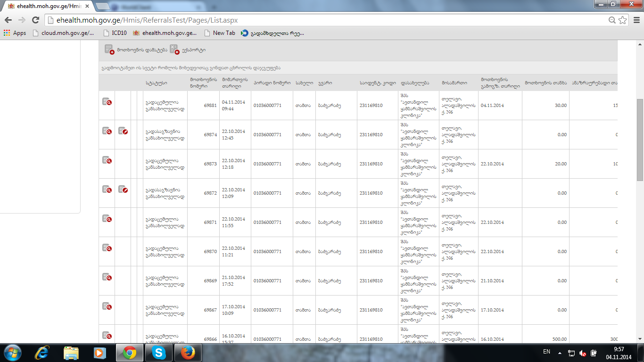Sort by მოთხოვნის ნომერი column header
Screen dimensions: 644x362
[x=203, y=82]
